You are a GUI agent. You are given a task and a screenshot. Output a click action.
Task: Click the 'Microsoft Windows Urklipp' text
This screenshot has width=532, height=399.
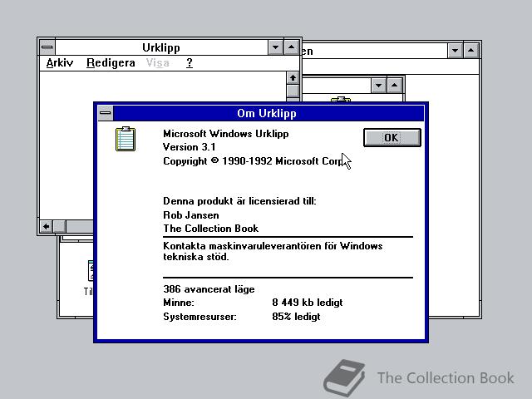[x=225, y=134]
